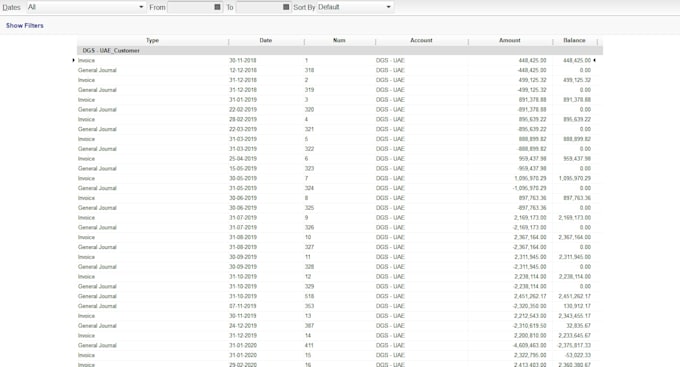Click Invoice number 12 Num cell
The image size is (680, 367).
coord(308,277)
